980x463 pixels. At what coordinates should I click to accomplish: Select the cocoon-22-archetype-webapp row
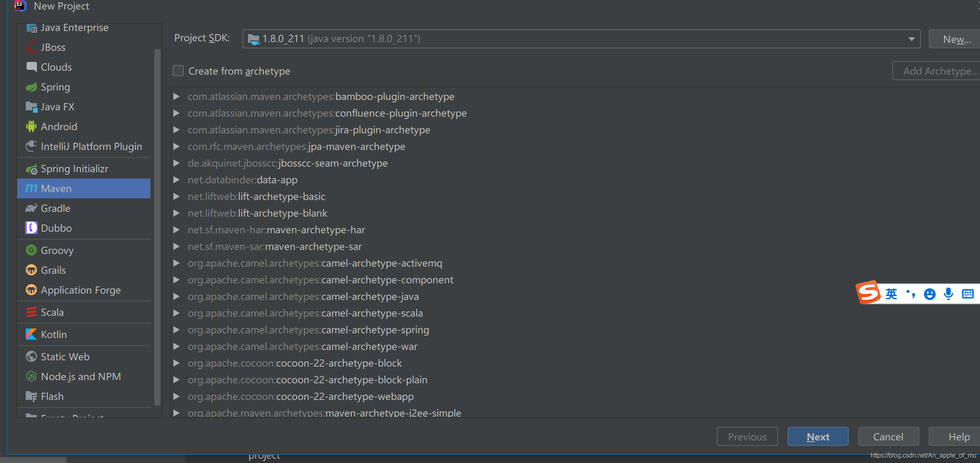575,396
